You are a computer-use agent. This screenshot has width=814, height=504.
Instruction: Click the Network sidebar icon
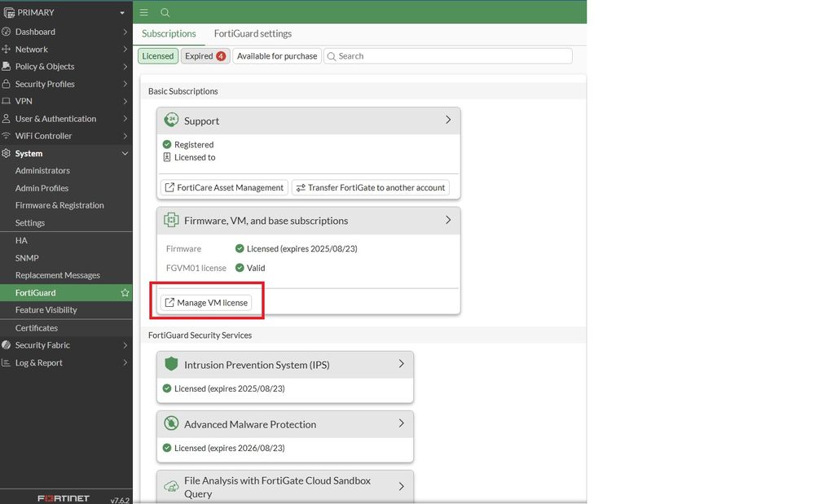point(7,49)
